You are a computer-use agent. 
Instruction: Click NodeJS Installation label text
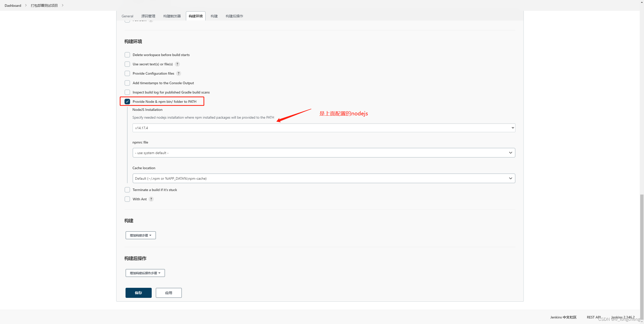pyautogui.click(x=147, y=110)
